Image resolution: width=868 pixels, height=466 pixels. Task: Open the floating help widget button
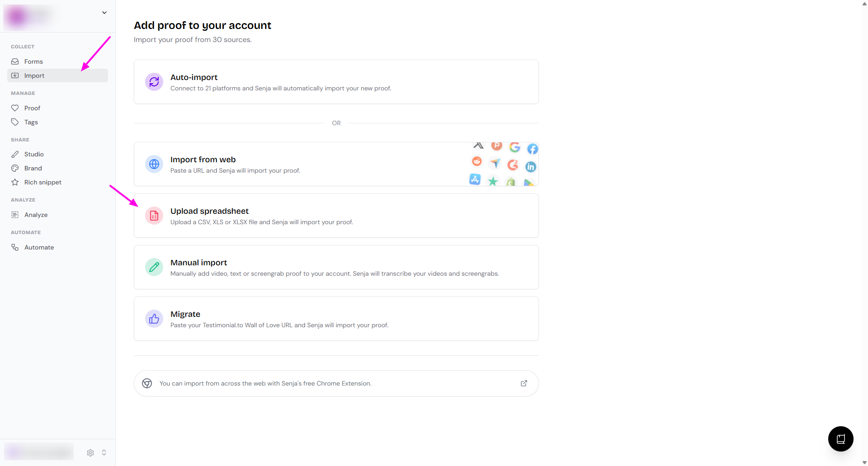(x=840, y=439)
